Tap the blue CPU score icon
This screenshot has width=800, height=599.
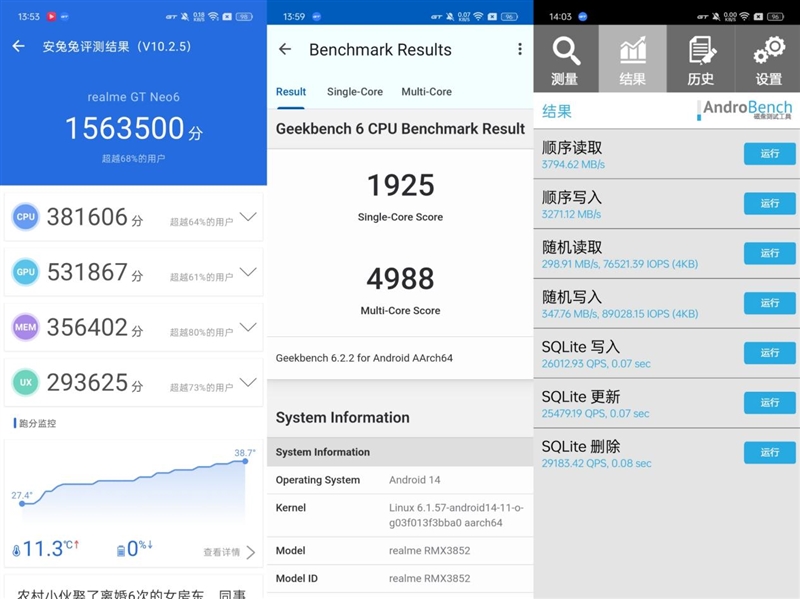click(x=26, y=217)
